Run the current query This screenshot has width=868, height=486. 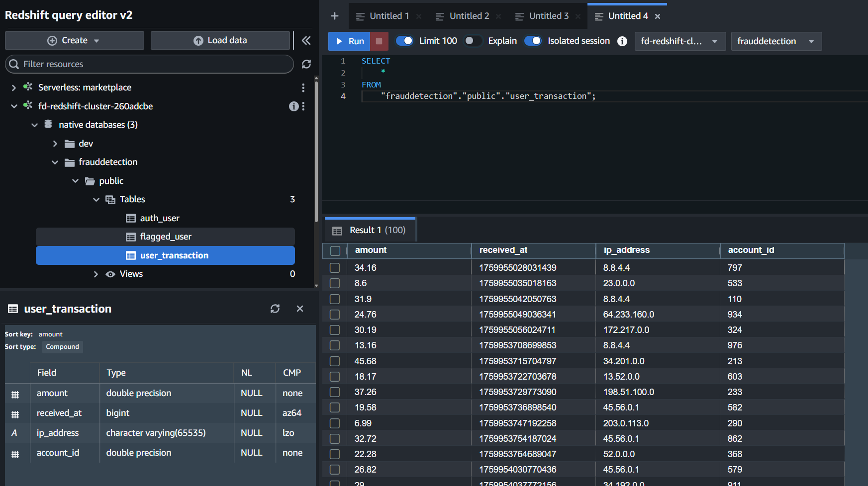[x=349, y=41]
